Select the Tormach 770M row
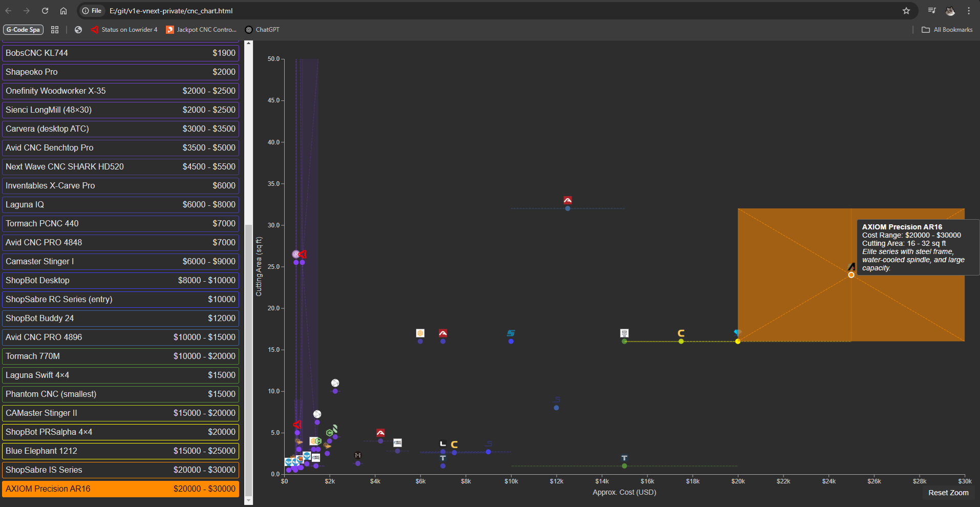 [120, 356]
